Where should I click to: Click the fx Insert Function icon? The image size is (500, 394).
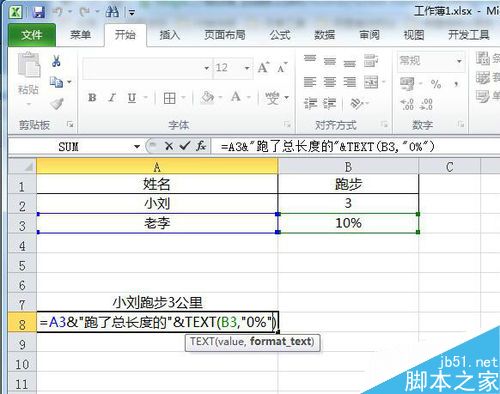(x=201, y=146)
